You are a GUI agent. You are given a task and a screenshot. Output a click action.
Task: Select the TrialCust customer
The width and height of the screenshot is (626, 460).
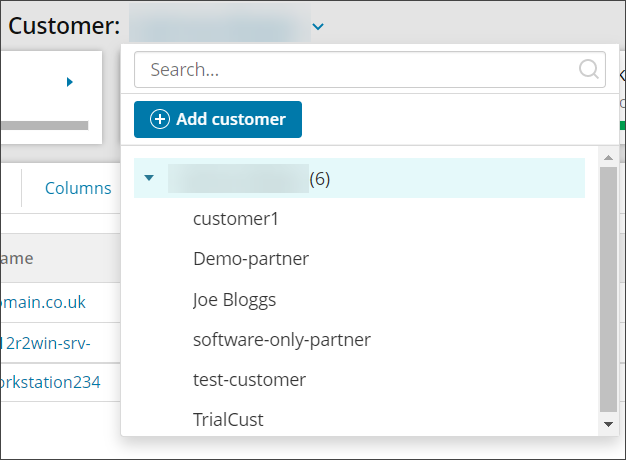click(228, 419)
